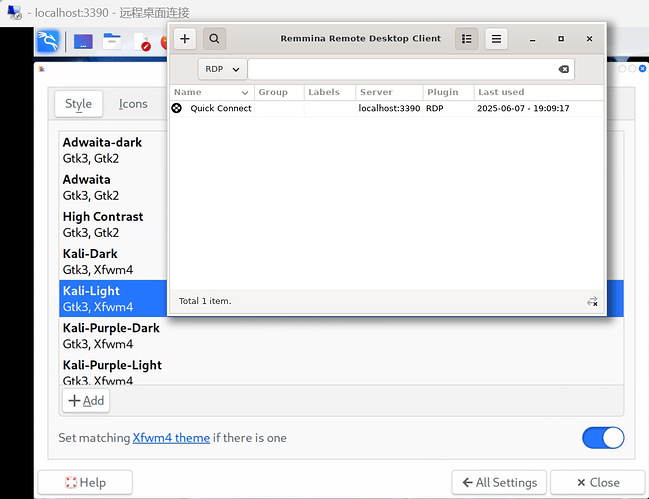Toggle the Remmina list view button
Image resolution: width=649 pixels, height=499 pixels.
[x=466, y=39]
